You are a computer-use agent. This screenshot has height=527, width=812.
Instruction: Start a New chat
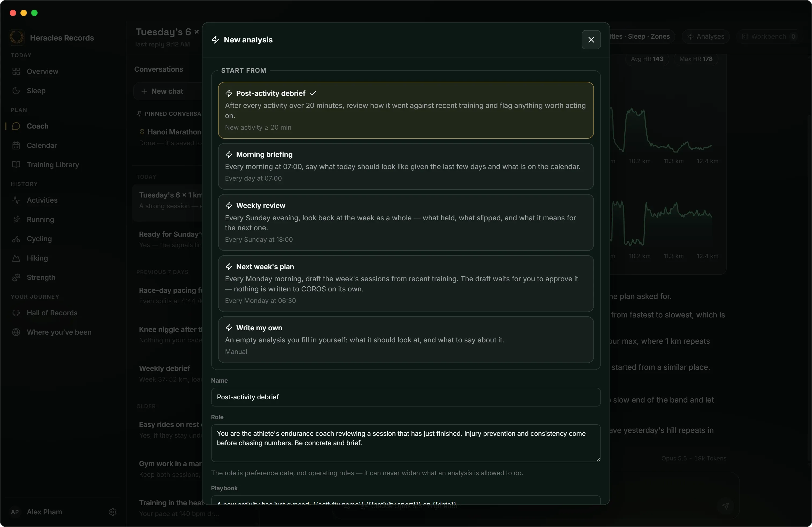point(167,91)
